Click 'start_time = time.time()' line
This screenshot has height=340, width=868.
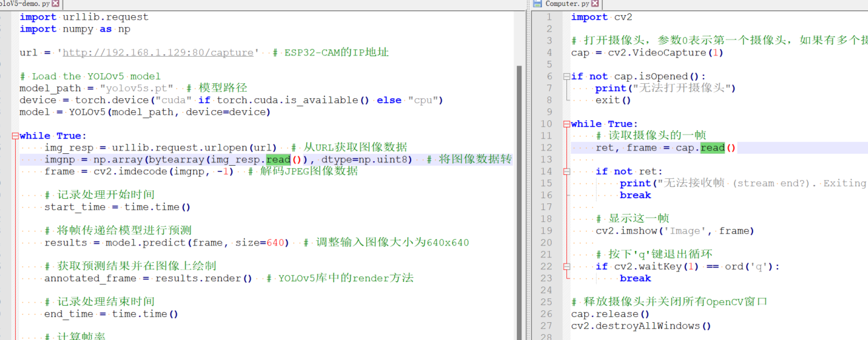(x=117, y=207)
